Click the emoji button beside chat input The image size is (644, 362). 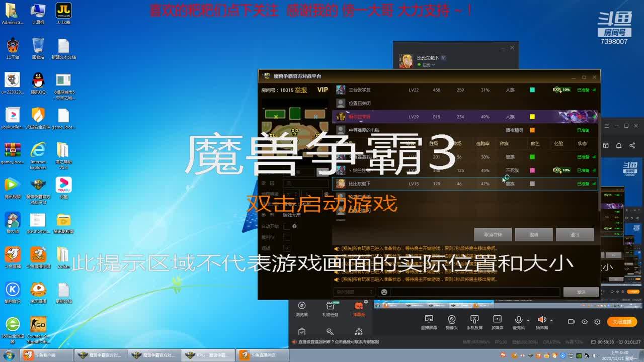tap(384, 292)
